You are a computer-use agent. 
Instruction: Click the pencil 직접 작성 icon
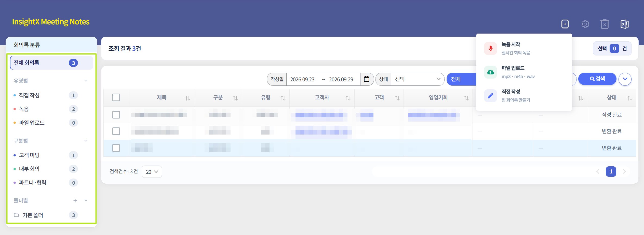[490, 96]
